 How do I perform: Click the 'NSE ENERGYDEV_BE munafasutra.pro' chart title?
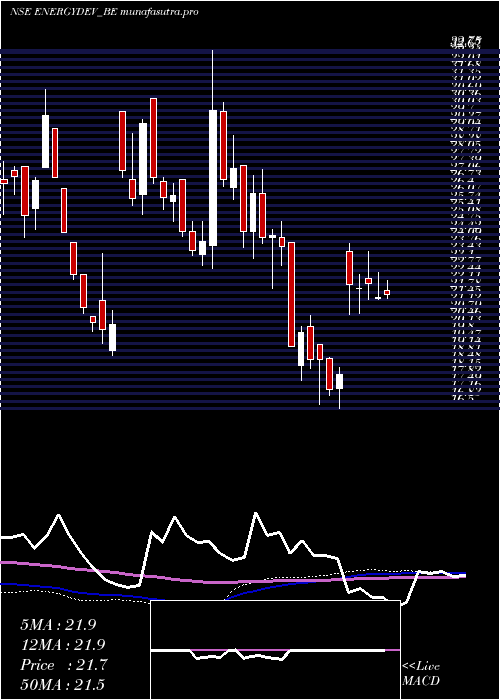(104, 12)
